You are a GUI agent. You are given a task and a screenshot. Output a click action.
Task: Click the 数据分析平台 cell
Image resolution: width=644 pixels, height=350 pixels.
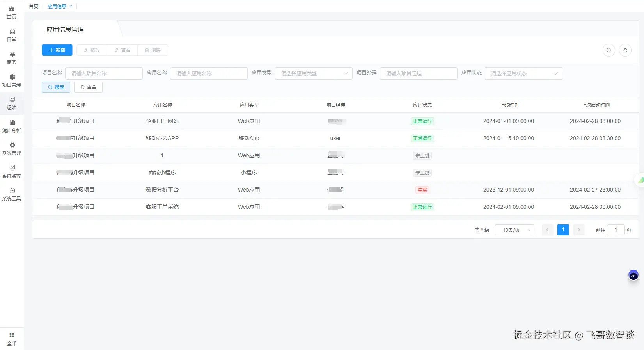click(x=162, y=190)
